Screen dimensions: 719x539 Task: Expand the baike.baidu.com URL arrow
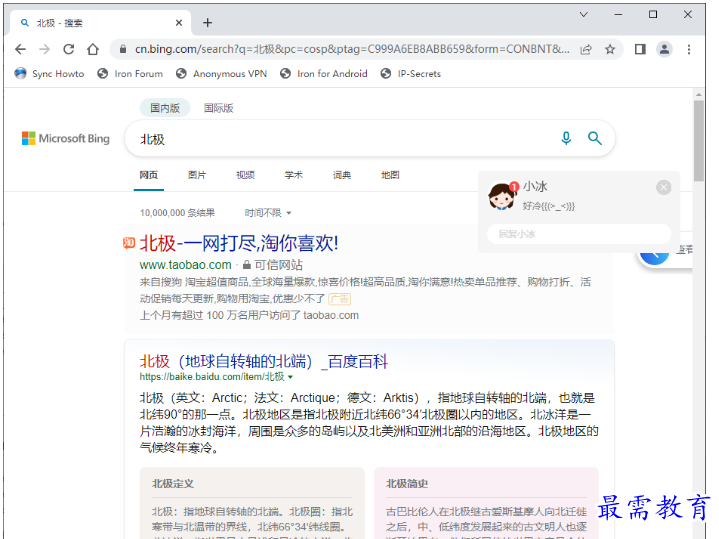coord(290,377)
